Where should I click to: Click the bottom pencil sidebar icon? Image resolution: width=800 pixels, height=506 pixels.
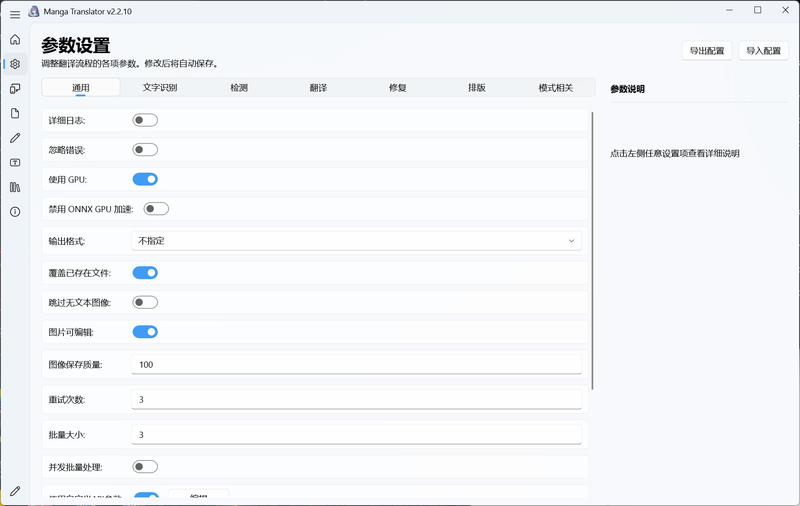[x=15, y=491]
